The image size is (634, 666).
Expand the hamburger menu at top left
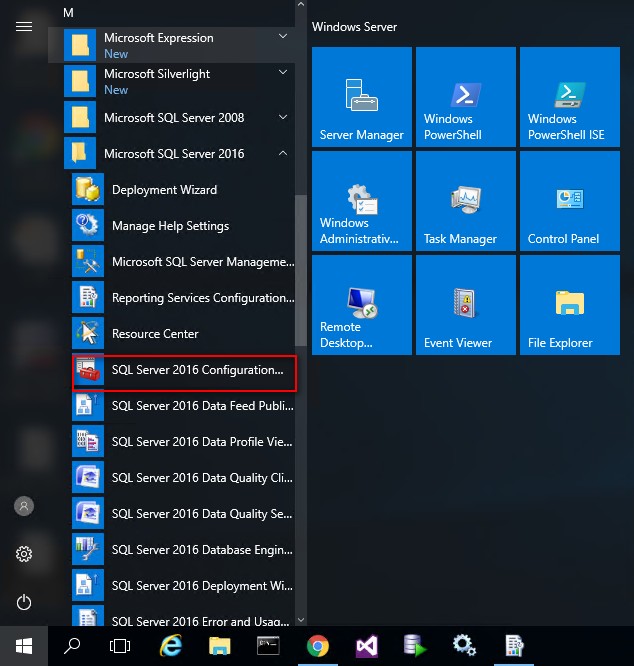(24, 26)
